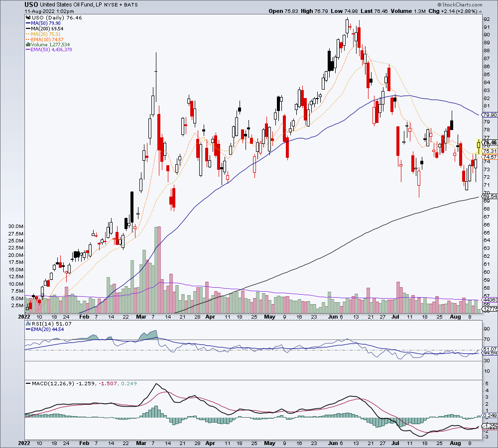Click the 2.5M volume axis label

click(x=17, y=306)
